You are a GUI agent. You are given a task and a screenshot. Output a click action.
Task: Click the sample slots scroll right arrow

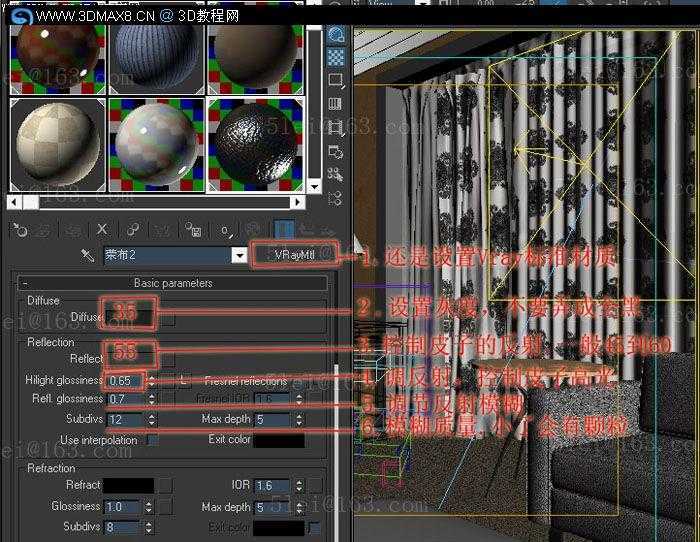tap(298, 202)
